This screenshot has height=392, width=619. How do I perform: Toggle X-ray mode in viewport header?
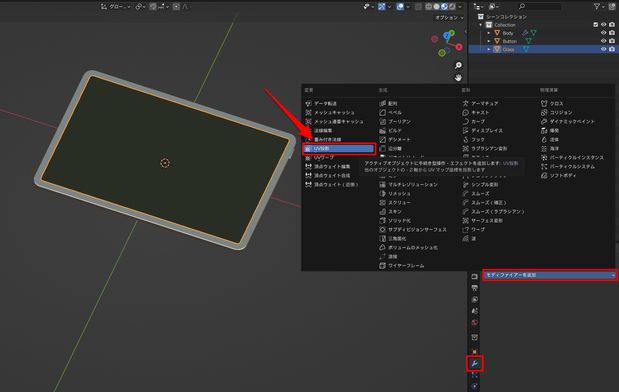pyautogui.click(x=418, y=7)
